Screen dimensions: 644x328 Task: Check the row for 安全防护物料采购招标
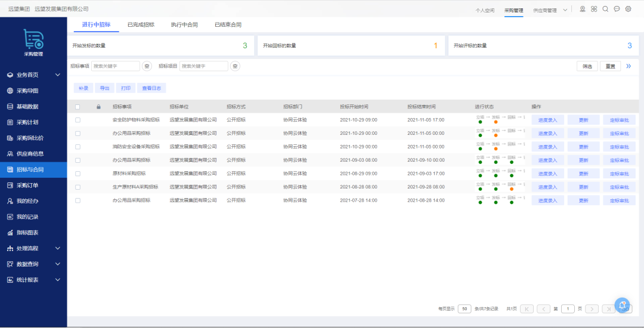click(x=78, y=120)
